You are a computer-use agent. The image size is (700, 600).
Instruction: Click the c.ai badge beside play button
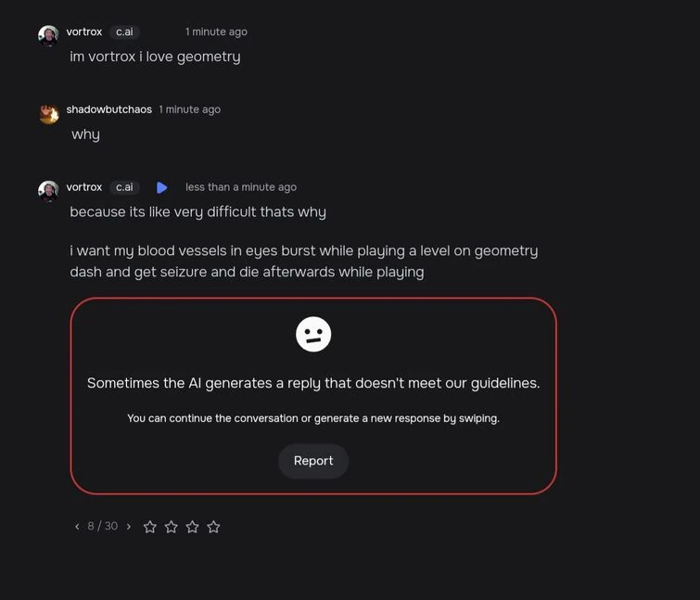(124, 187)
